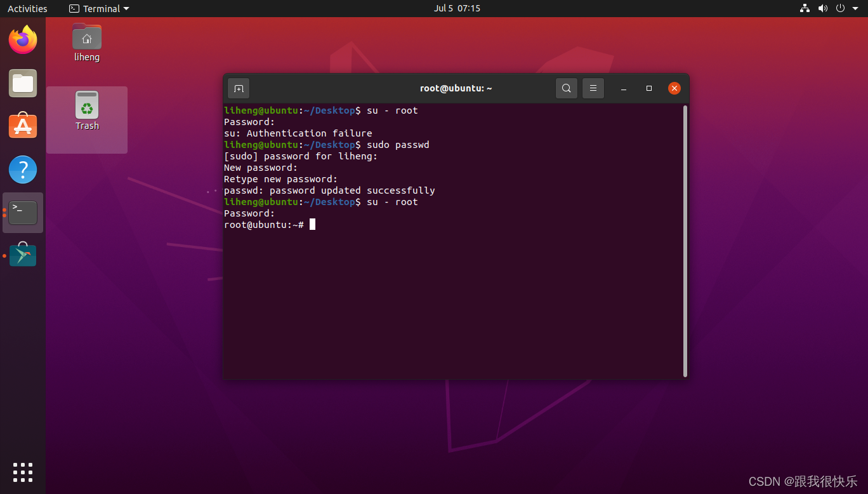This screenshot has width=868, height=494.
Task: Launch Firefox from the dock
Action: coord(23,39)
